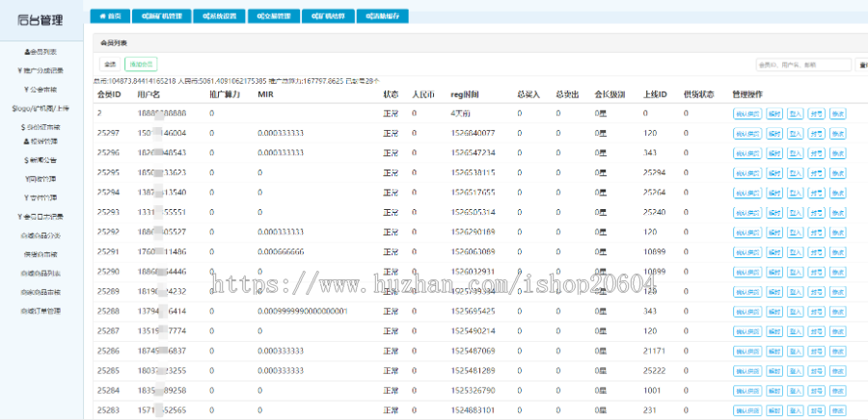
Task: Click MIR value 0.000666666
Action: click(x=281, y=251)
